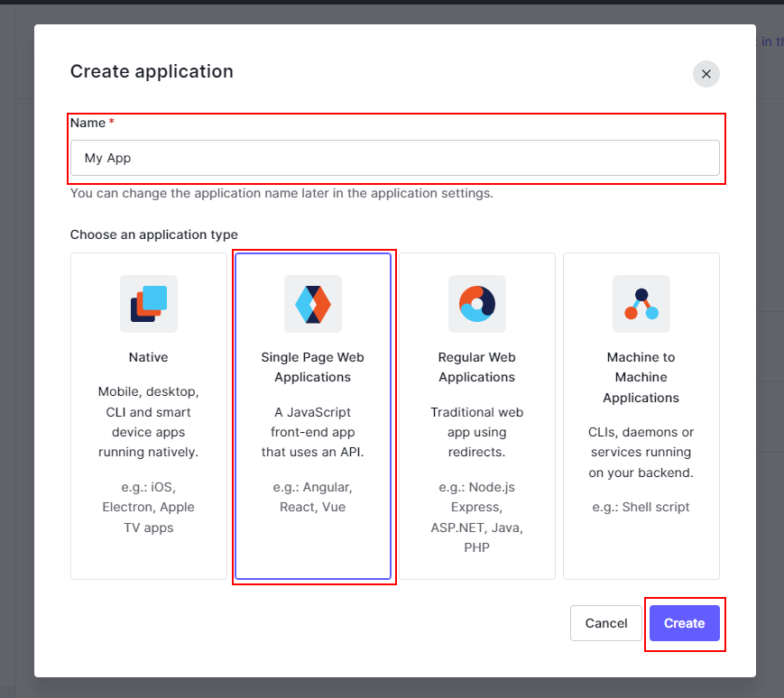Click 'Mobile, desktop, CLI and smart device' description
Image resolution: width=784 pixels, height=698 pixels.
[x=149, y=422]
